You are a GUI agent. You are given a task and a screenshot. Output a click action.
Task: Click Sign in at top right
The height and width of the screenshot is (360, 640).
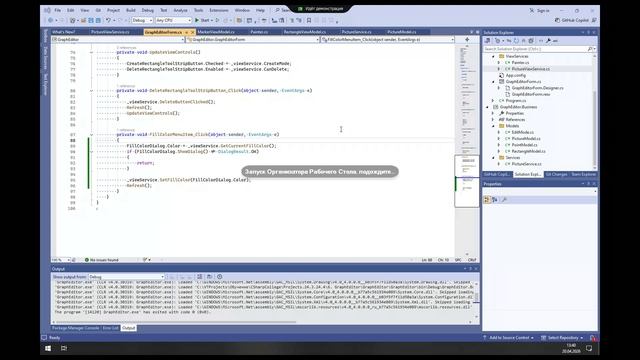543,10
